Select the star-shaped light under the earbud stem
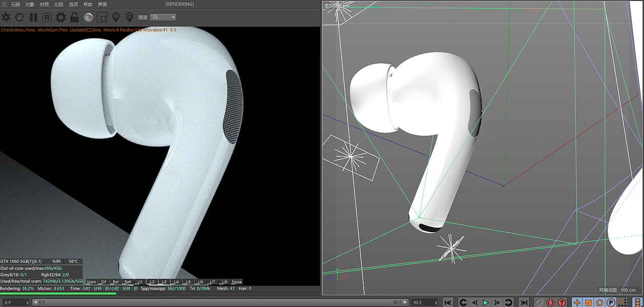Viewport: 644px width, 307px height. point(451,248)
